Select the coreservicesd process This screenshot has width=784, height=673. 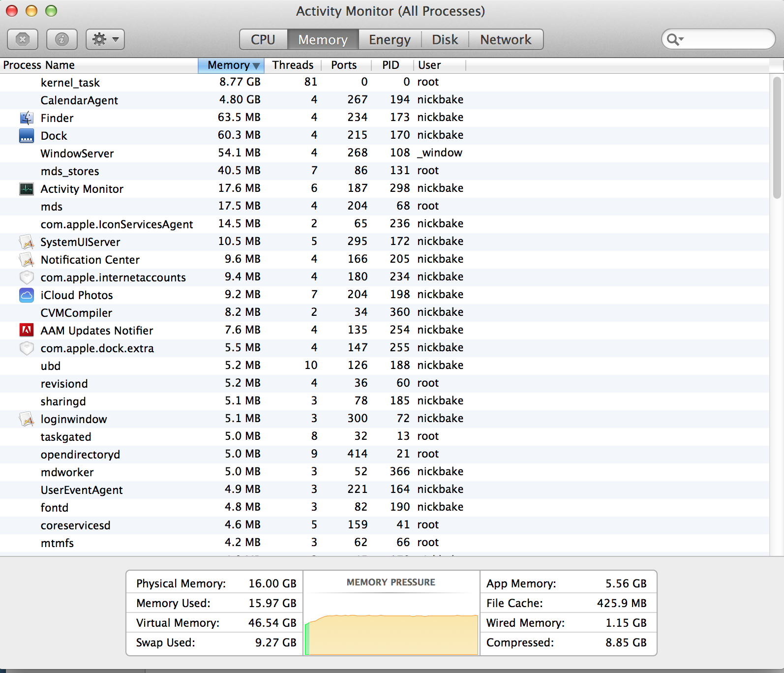click(385, 525)
